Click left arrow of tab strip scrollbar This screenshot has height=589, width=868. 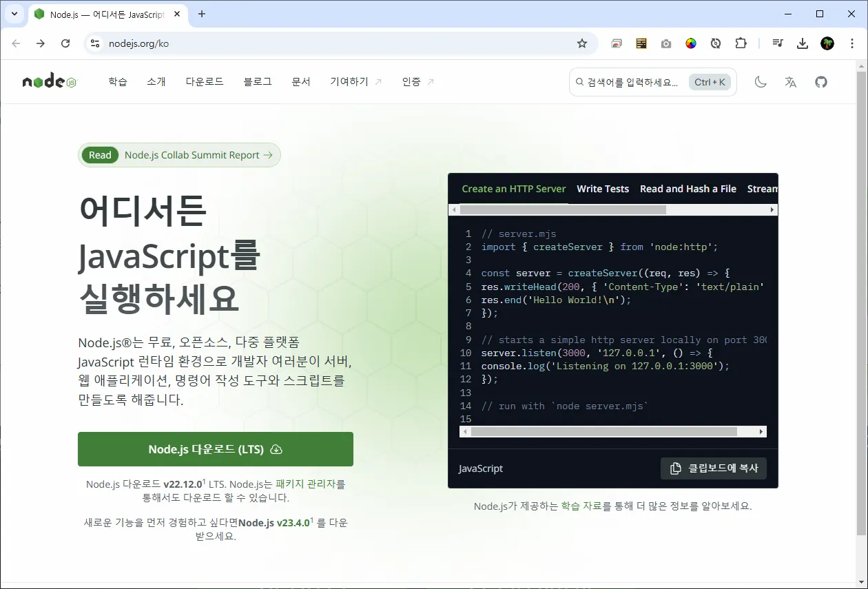[x=453, y=209]
